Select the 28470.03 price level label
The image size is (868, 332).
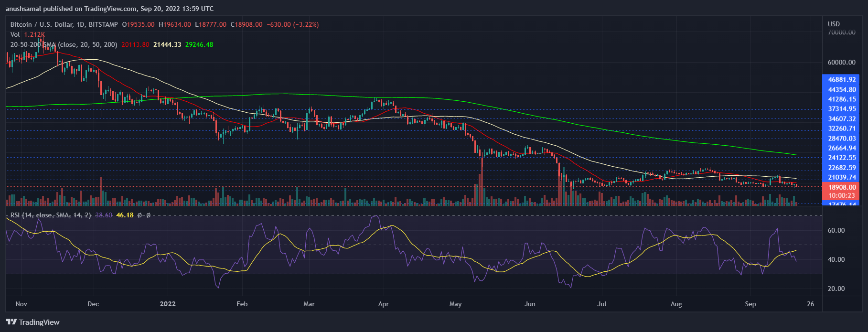841,139
